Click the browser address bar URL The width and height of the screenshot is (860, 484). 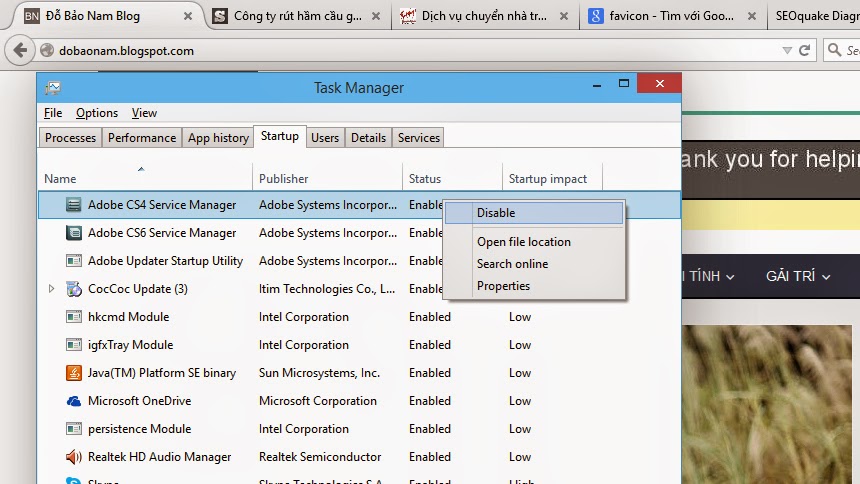click(x=127, y=51)
